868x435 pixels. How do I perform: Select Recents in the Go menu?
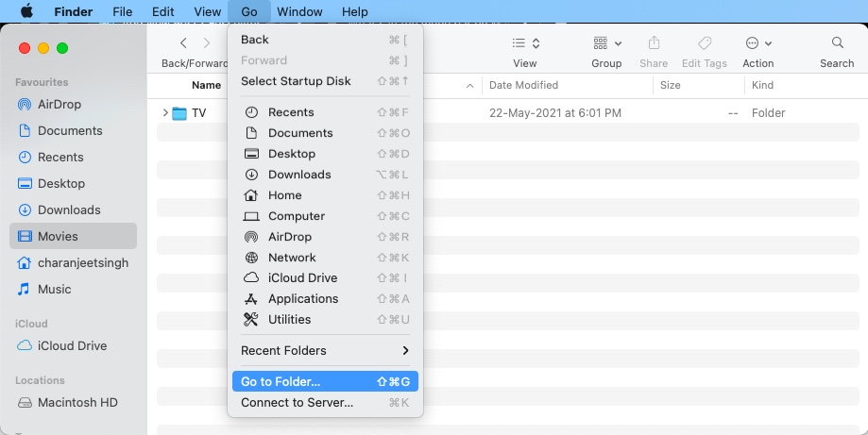(325, 112)
